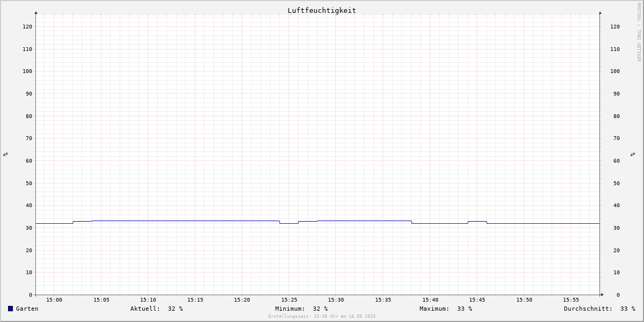Select the Aktuell: 32 % value

pos(157,309)
